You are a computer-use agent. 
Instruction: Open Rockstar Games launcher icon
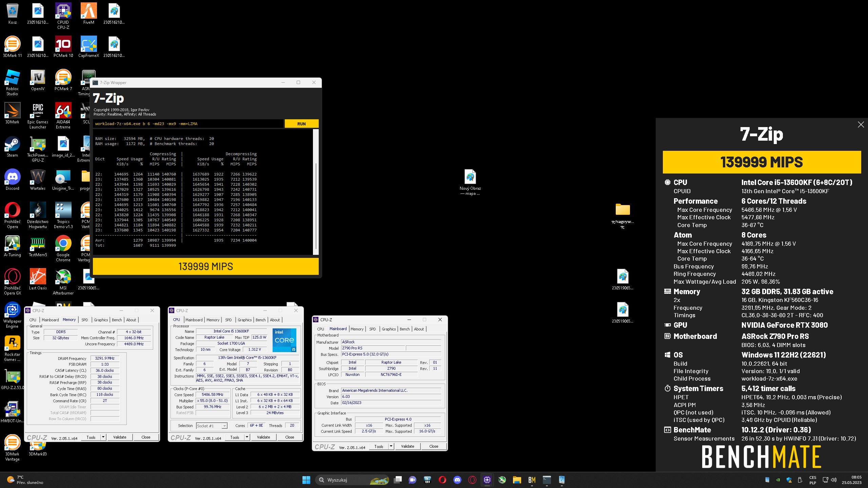[x=12, y=348]
